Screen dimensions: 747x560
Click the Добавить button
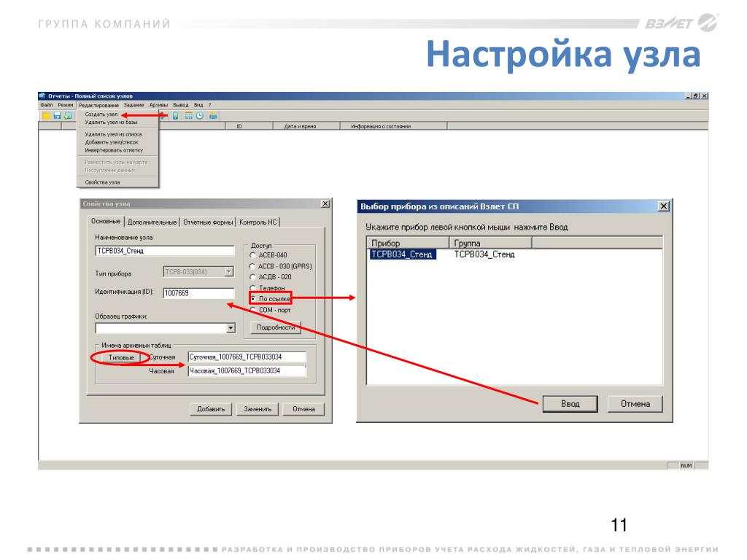click(x=211, y=409)
